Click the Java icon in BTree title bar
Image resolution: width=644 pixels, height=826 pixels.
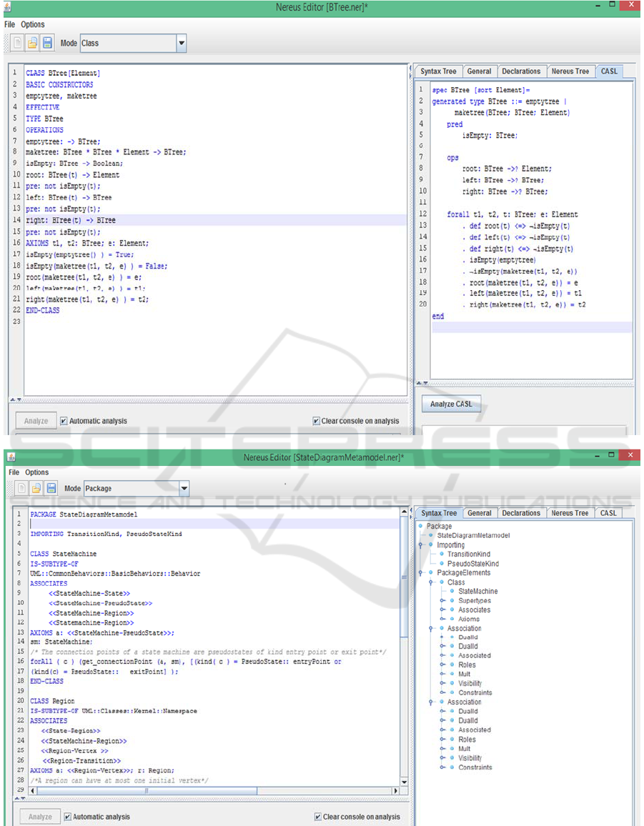[7, 6]
